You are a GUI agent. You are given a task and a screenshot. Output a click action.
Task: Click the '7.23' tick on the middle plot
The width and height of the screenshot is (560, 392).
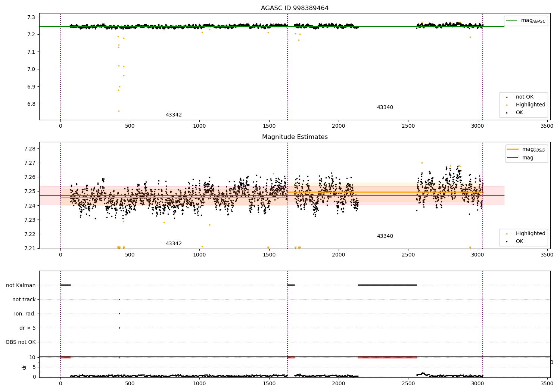30,220
